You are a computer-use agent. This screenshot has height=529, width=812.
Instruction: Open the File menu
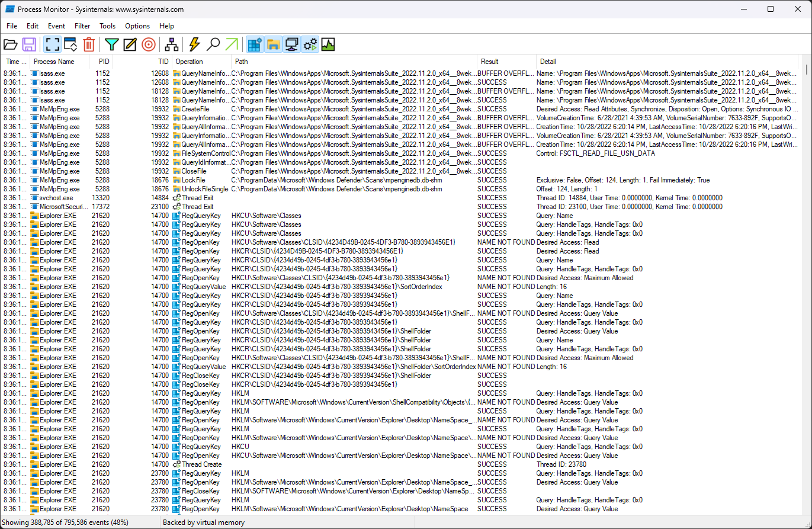pyautogui.click(x=12, y=26)
